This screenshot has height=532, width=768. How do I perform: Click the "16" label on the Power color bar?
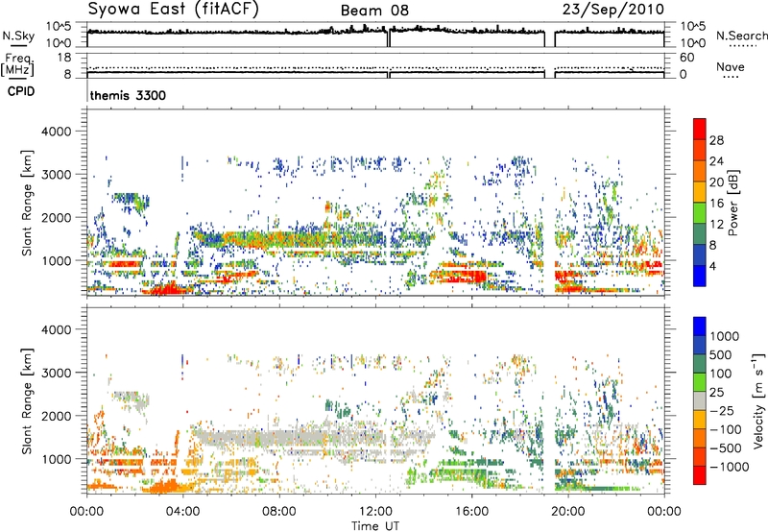(x=716, y=204)
